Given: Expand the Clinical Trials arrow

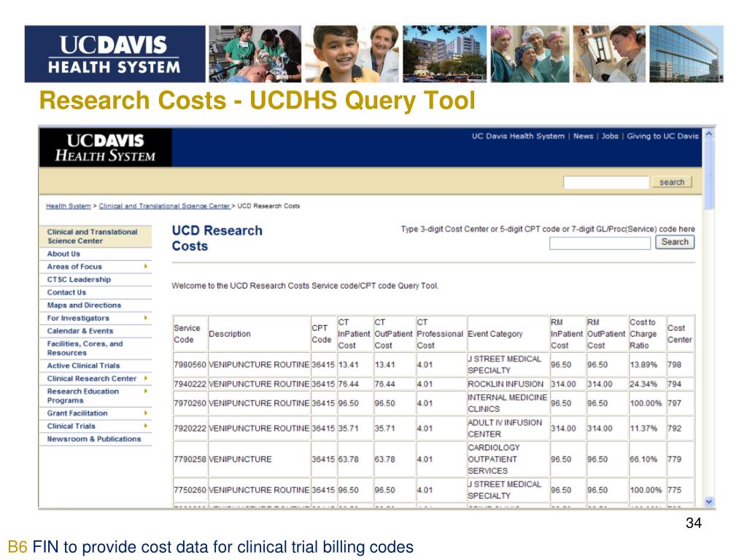Looking at the screenshot, I should tap(146, 426).
